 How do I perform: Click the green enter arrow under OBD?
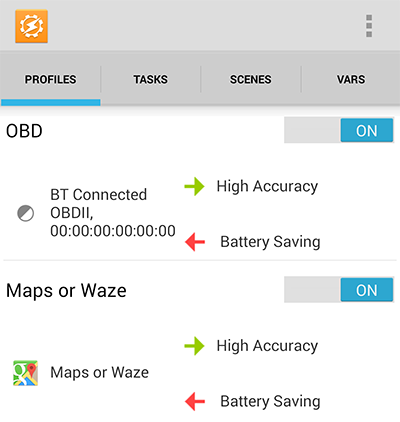pyautogui.click(x=195, y=186)
